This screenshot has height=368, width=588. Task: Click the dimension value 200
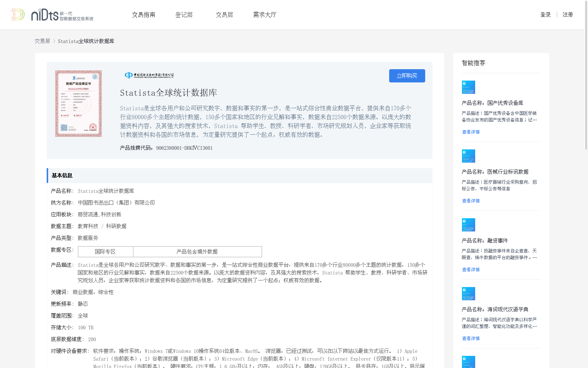92,339
